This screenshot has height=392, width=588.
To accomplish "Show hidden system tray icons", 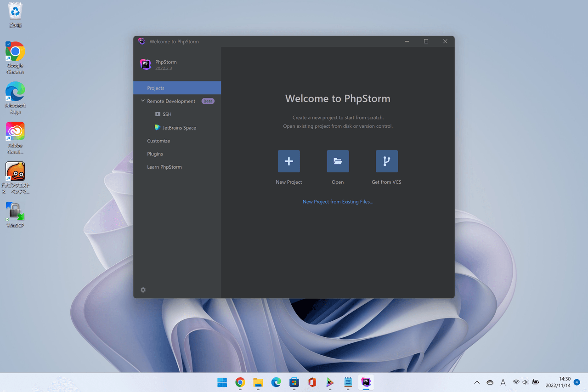I will [x=477, y=382].
